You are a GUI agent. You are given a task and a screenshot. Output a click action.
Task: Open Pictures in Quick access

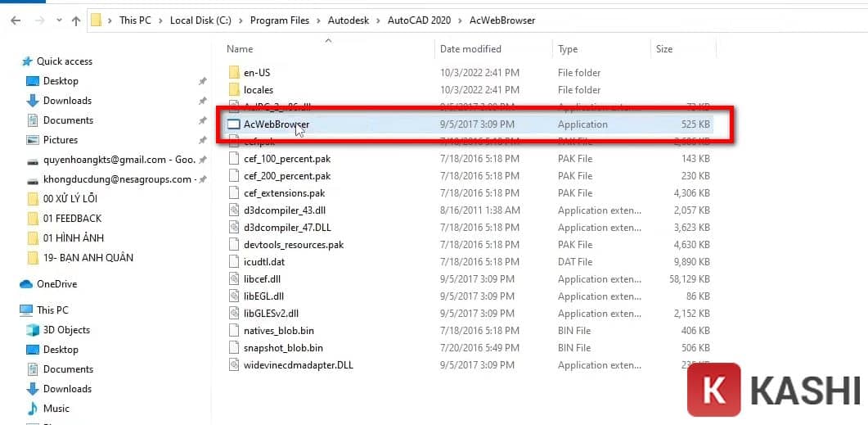pos(61,140)
